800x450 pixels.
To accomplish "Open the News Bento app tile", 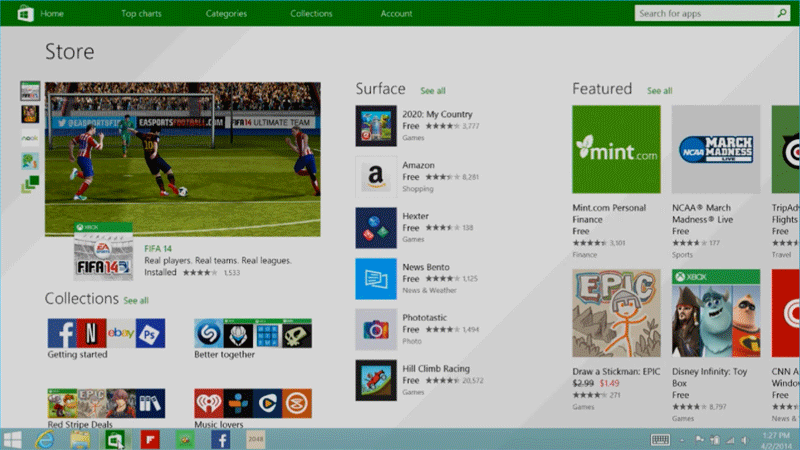I will (375, 278).
